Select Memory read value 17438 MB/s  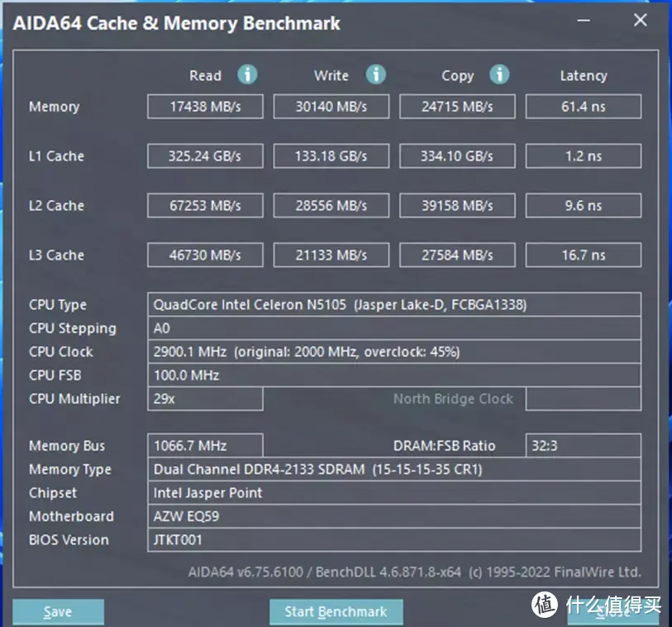point(205,107)
